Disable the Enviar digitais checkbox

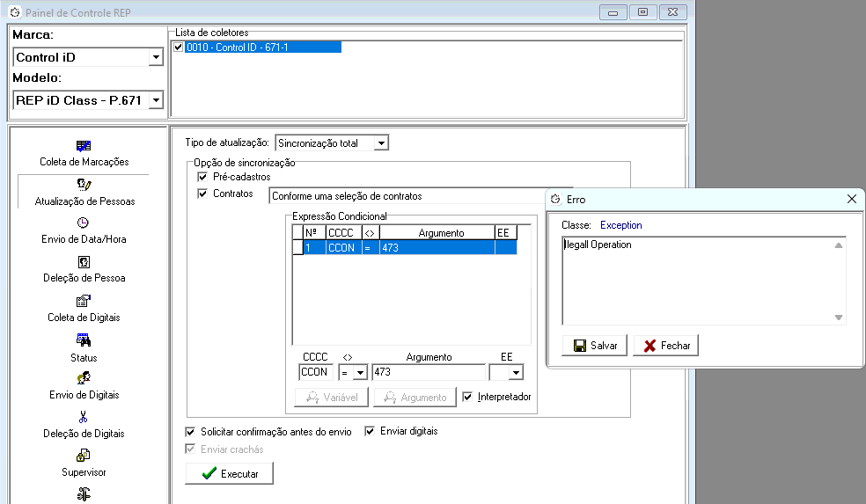point(370,432)
